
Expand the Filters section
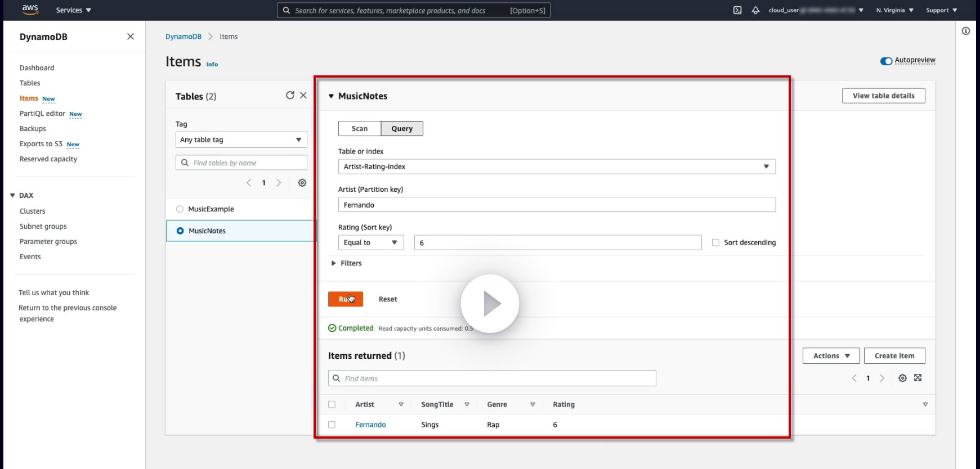(x=346, y=263)
